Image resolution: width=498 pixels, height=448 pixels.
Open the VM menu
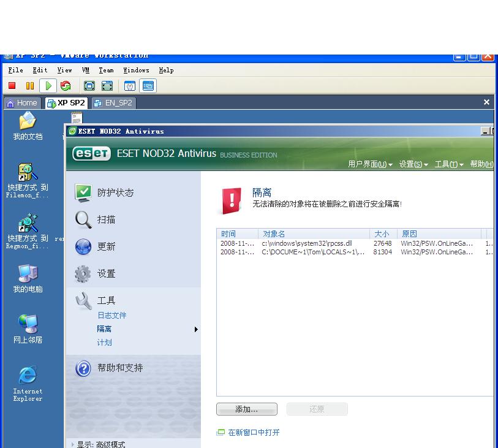85,70
